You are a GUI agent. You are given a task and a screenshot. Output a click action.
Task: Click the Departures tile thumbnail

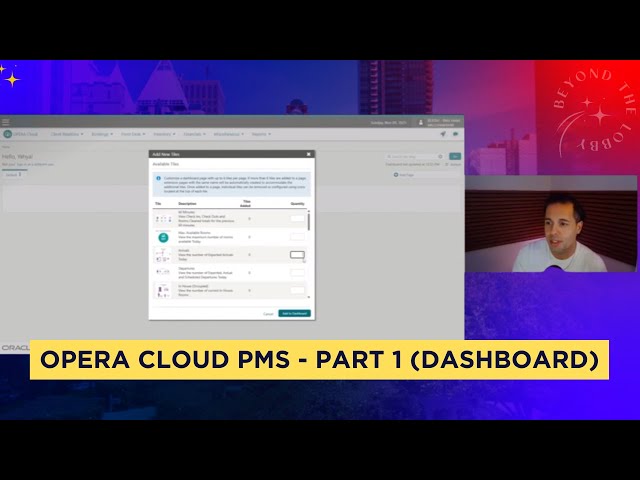click(163, 272)
